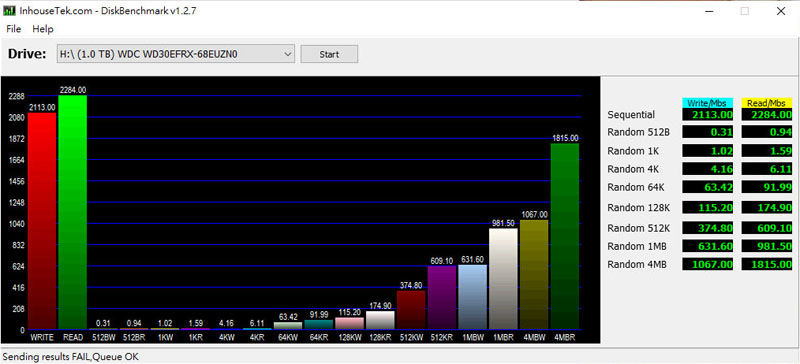Viewport: 800px width, 364px height.
Task: Click the Sequential row label
Action: coord(631,115)
